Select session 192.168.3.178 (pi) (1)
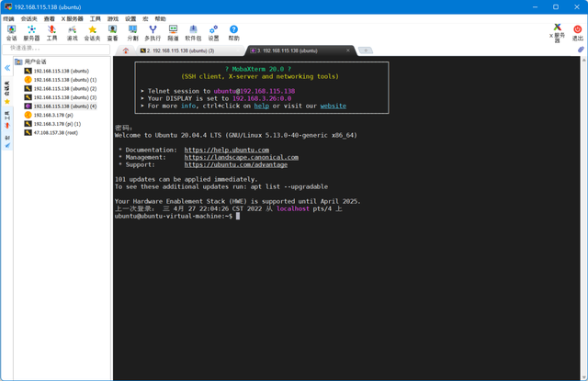Viewport: 588px width, 381px height. (x=52, y=124)
